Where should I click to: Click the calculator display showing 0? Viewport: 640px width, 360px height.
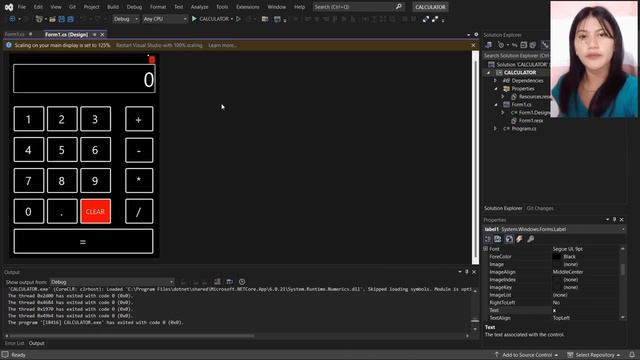point(84,78)
